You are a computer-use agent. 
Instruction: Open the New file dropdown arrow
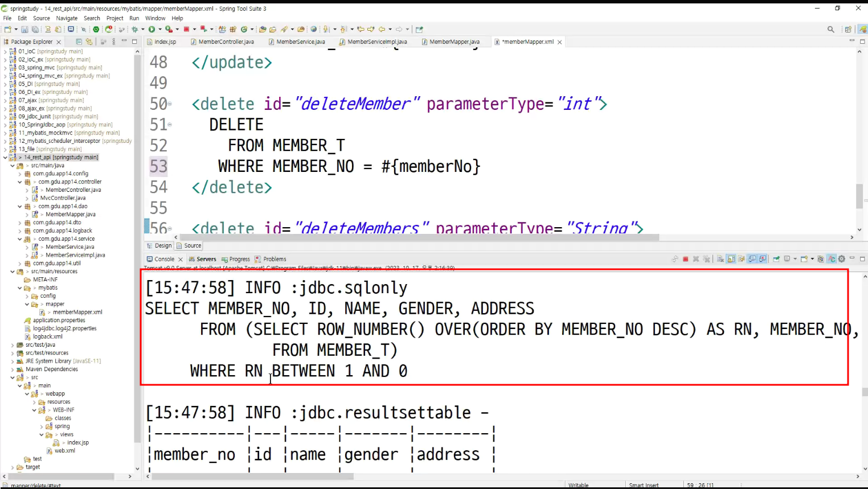click(x=16, y=30)
